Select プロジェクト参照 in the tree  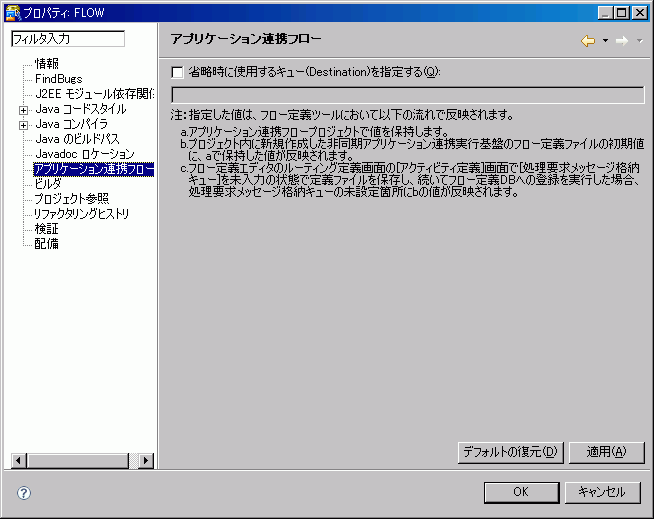point(72,199)
